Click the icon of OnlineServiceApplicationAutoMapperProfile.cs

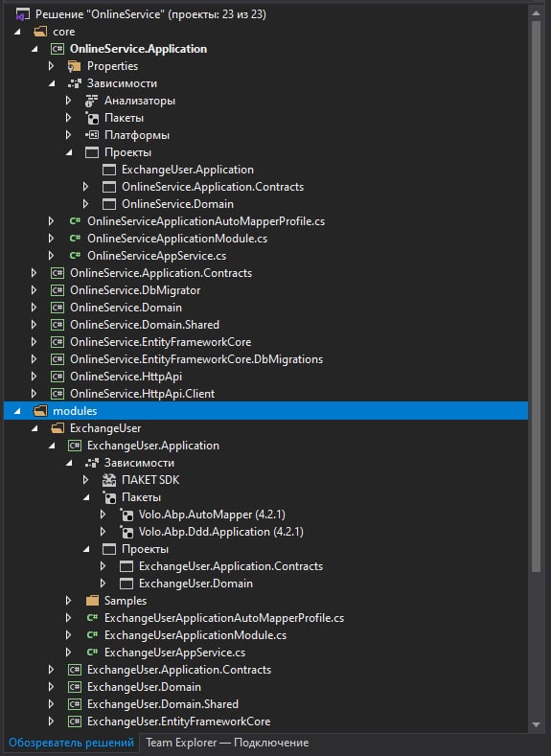pos(75,221)
